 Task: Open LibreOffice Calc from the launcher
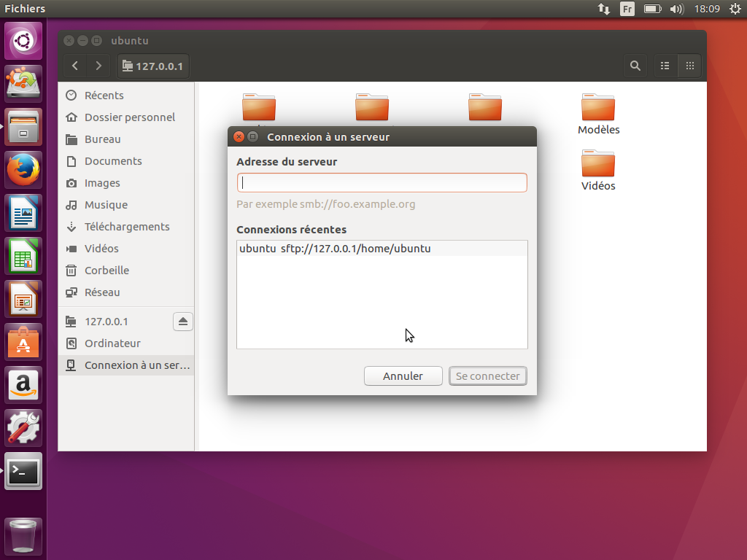pos(24,256)
